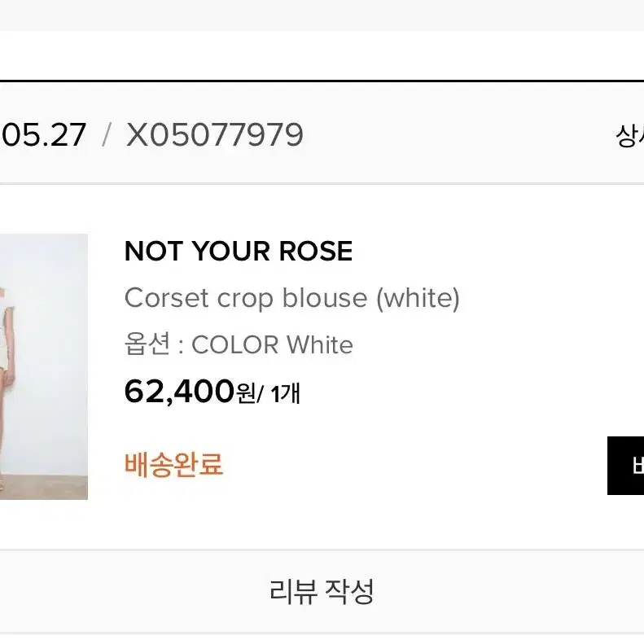This screenshot has height=644, width=644.
Task: Open the 상세 order details link
Action: click(629, 135)
